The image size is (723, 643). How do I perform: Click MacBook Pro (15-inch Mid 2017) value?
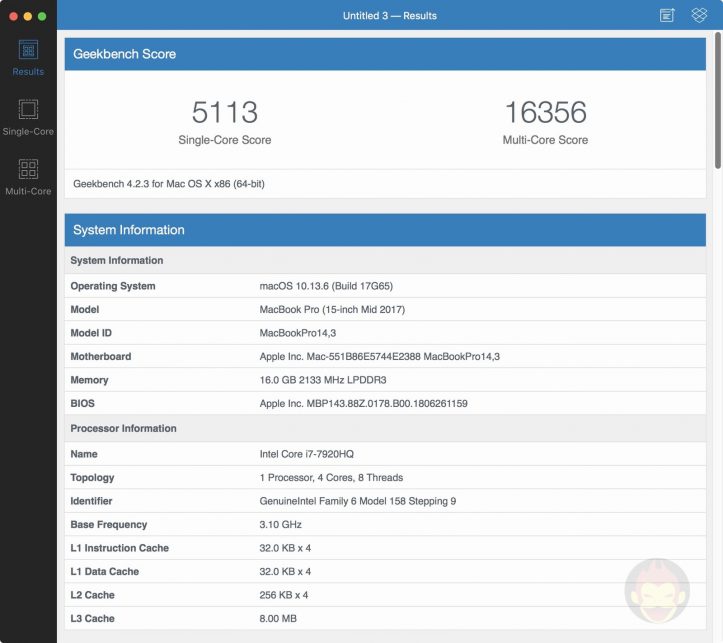(x=332, y=309)
